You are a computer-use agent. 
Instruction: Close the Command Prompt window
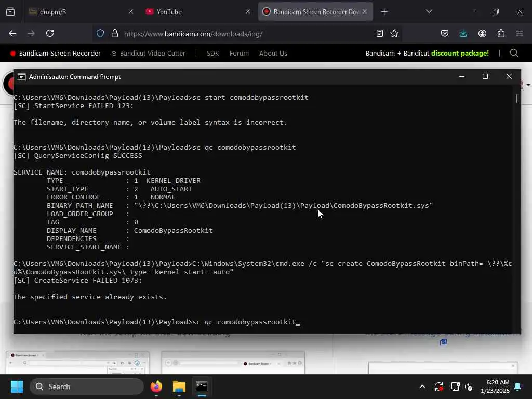coord(509,77)
